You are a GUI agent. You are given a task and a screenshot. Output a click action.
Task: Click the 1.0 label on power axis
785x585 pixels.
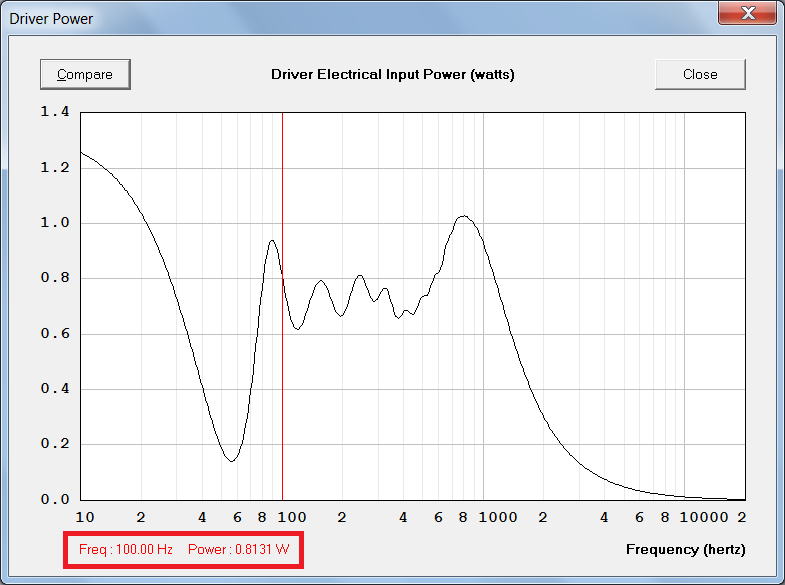[x=55, y=222]
